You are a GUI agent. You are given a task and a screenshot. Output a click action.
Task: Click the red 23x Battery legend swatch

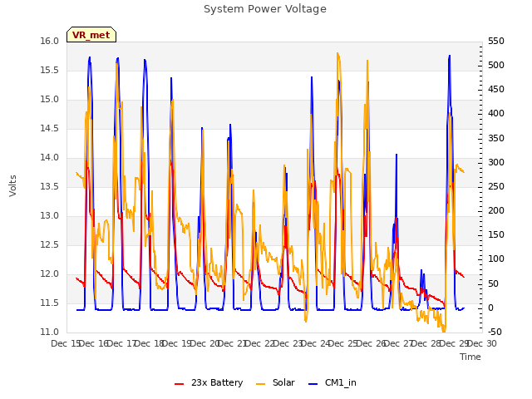(180, 384)
